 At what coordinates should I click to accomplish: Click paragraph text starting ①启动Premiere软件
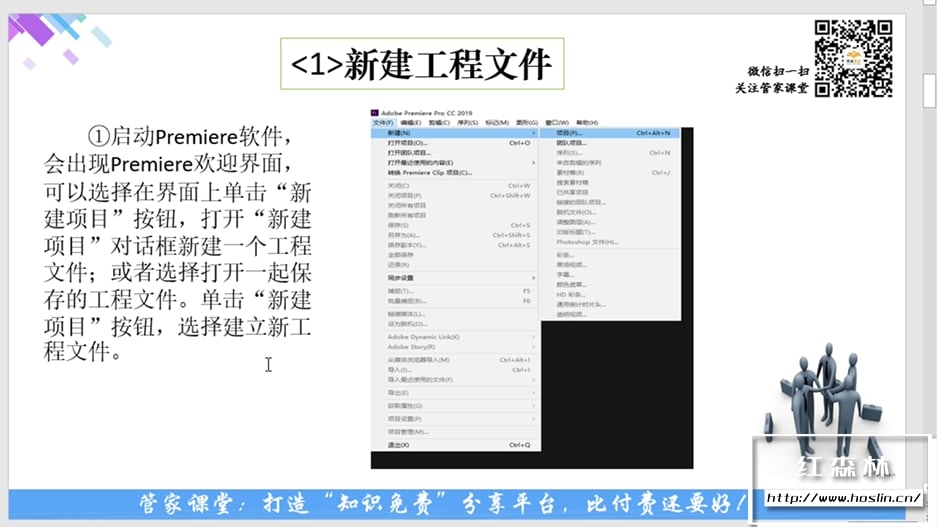point(177,244)
